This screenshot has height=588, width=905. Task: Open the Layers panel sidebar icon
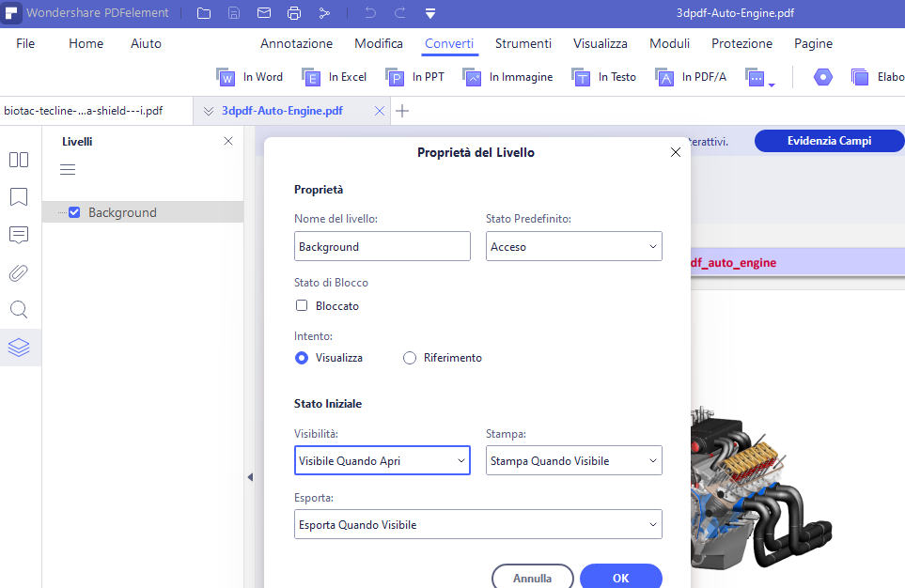click(x=19, y=348)
